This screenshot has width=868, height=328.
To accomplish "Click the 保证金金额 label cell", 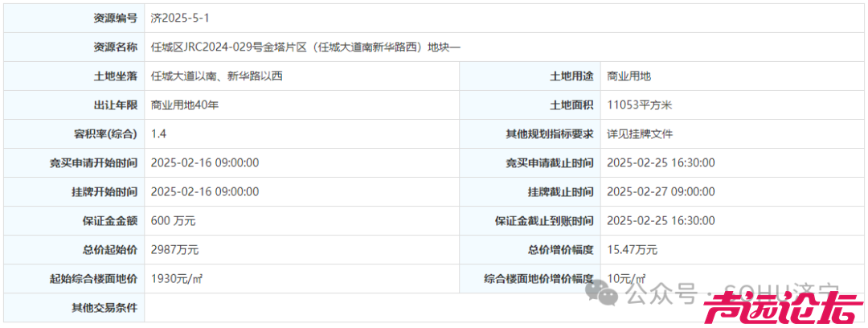I will 75,220.
